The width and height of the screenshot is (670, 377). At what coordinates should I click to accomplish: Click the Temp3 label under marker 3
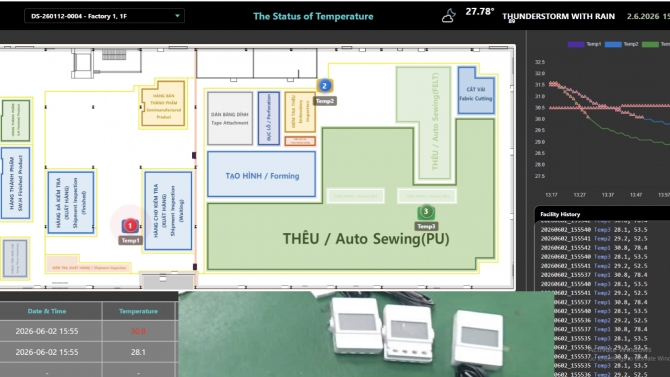coord(426,226)
